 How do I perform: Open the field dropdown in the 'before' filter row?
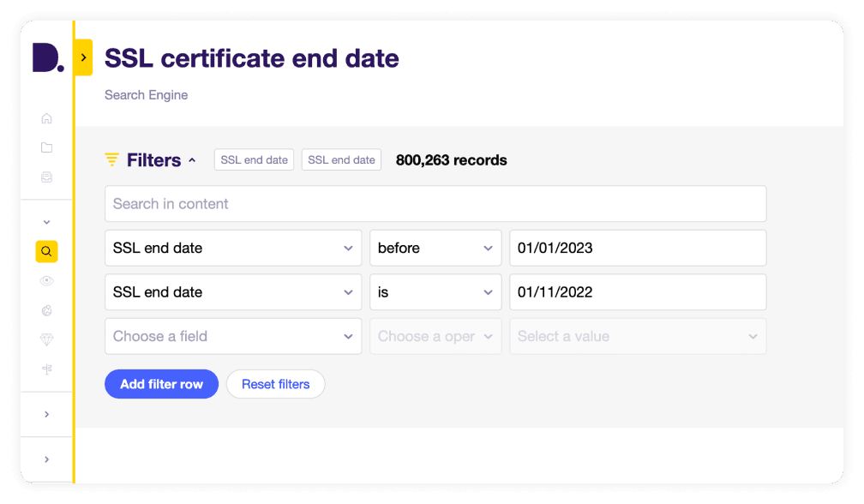point(233,248)
